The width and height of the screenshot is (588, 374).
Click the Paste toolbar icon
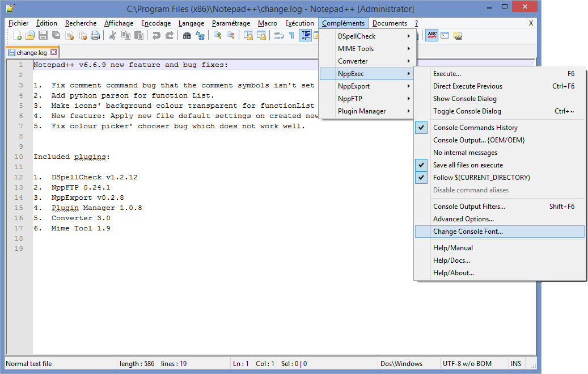[139, 36]
